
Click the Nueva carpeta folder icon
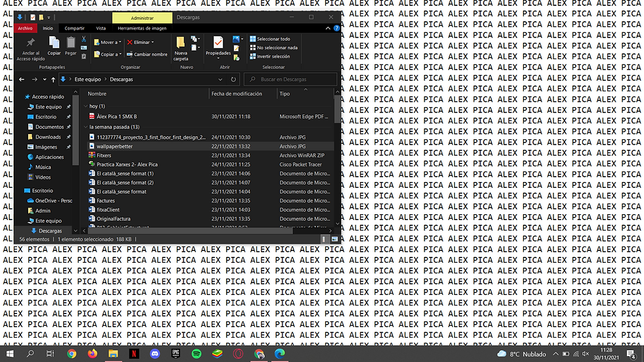[180, 42]
